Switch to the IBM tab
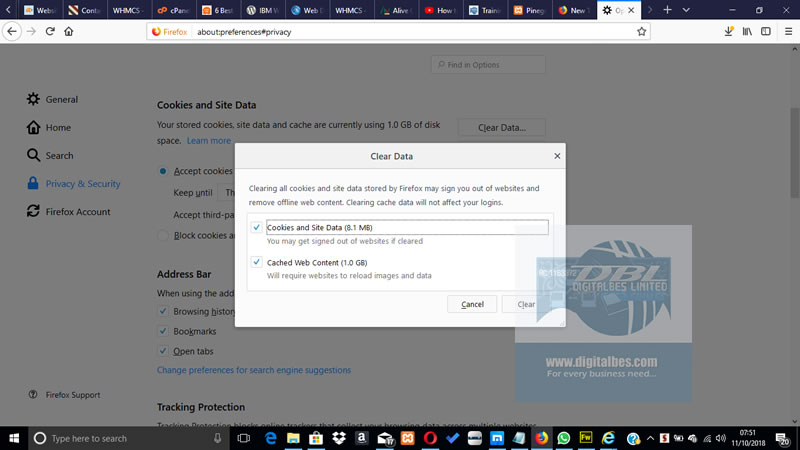 point(262,10)
